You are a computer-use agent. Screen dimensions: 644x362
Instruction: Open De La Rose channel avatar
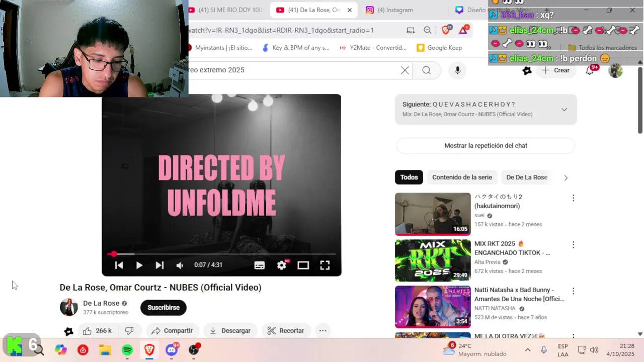click(69, 307)
